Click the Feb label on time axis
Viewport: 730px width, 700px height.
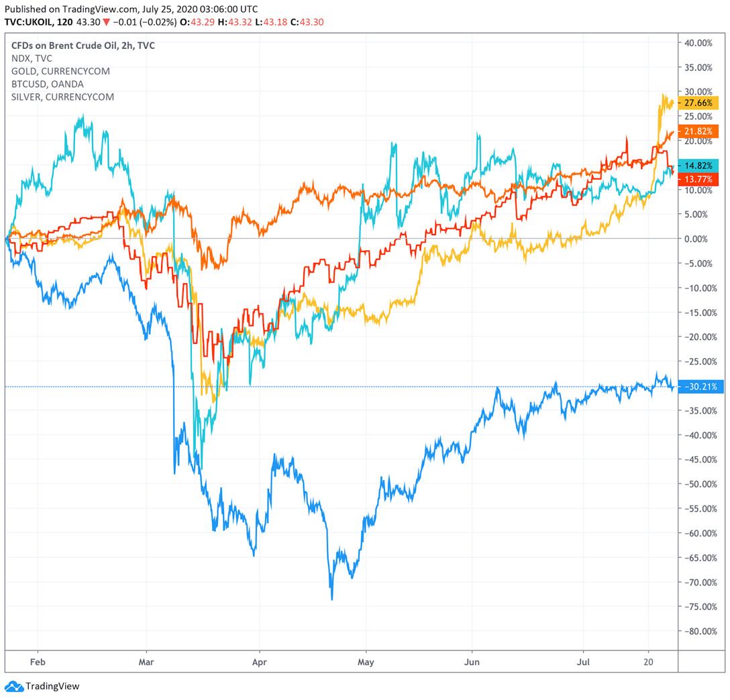(x=38, y=660)
